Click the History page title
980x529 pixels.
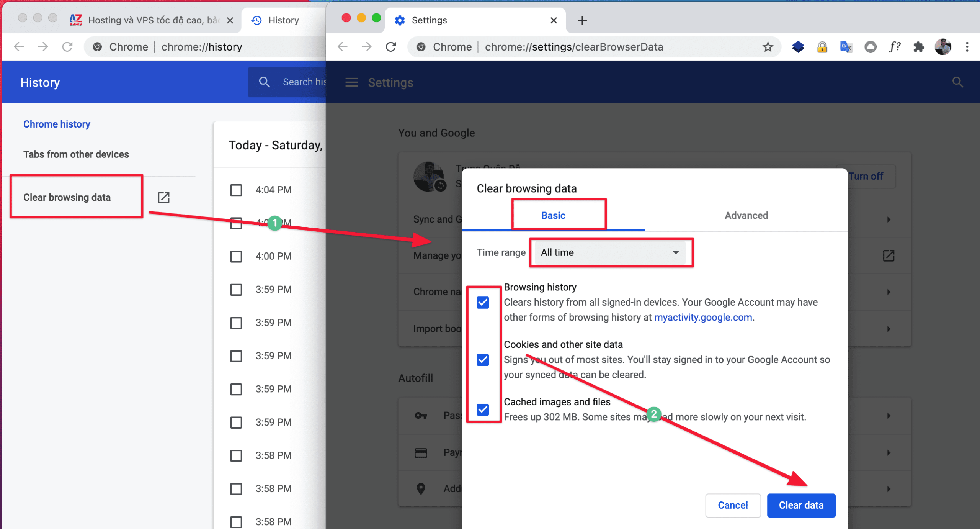tap(40, 82)
